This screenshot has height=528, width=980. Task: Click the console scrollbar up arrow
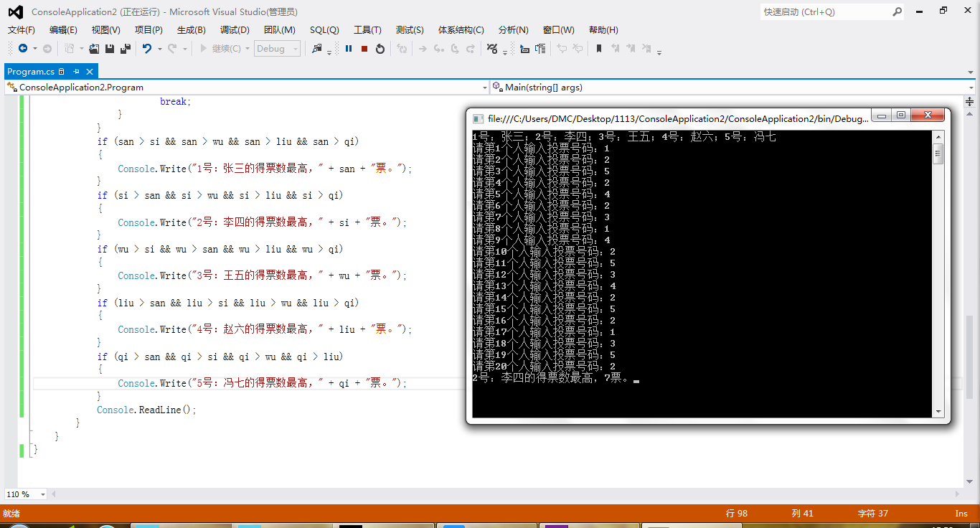938,136
